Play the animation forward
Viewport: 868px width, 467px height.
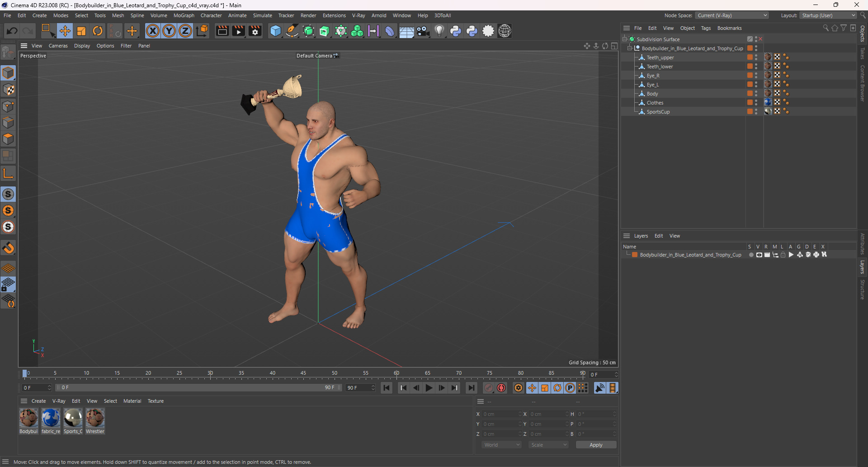point(429,388)
